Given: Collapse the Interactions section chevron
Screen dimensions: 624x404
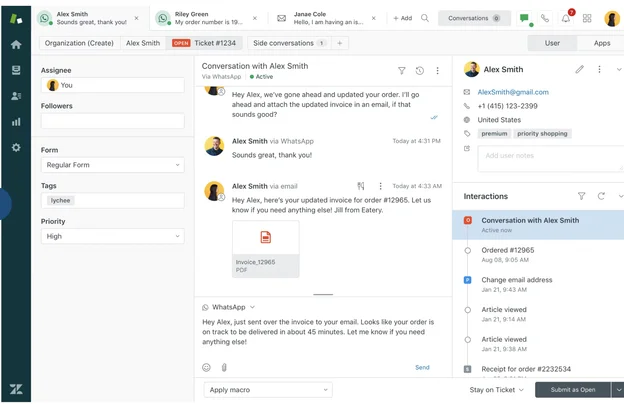Looking at the screenshot, I should pos(620,196).
